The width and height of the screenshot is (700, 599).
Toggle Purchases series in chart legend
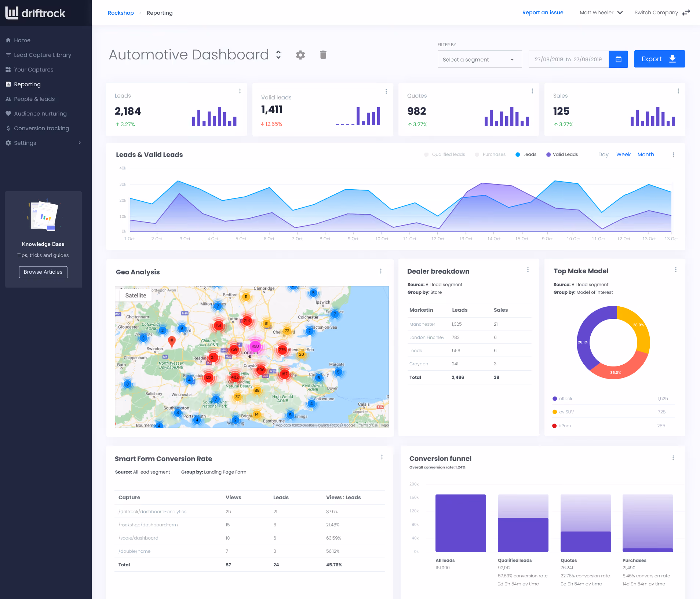click(490, 154)
